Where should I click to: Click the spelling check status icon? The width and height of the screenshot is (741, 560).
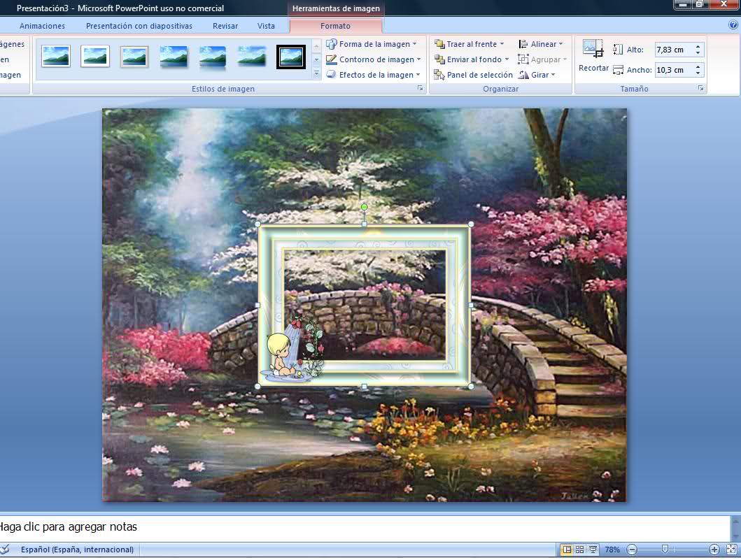click(5, 550)
